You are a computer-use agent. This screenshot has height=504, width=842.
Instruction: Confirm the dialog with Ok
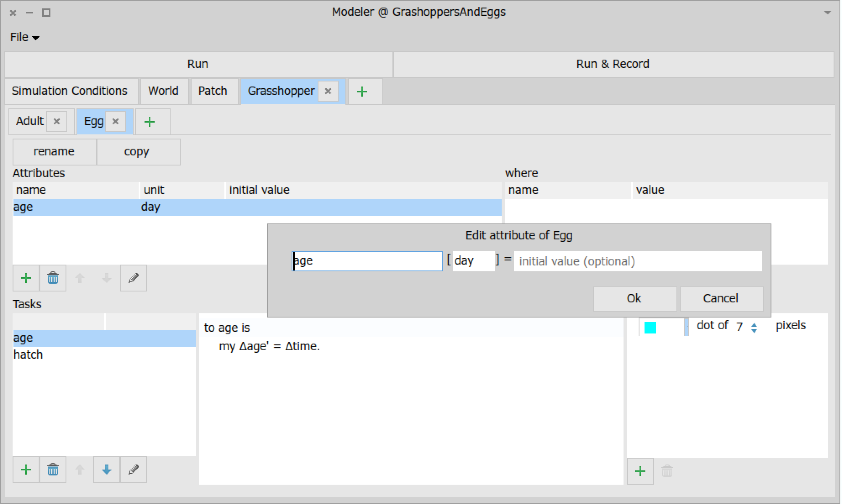click(x=634, y=299)
